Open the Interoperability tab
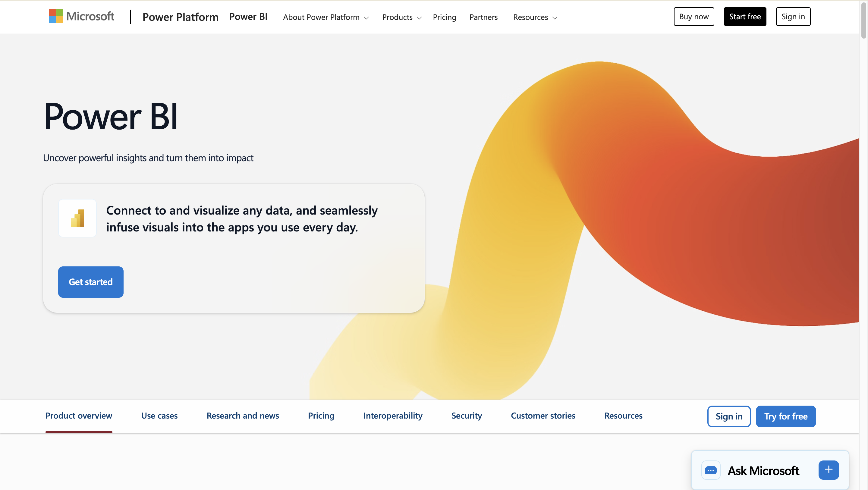868x490 pixels. (392, 416)
